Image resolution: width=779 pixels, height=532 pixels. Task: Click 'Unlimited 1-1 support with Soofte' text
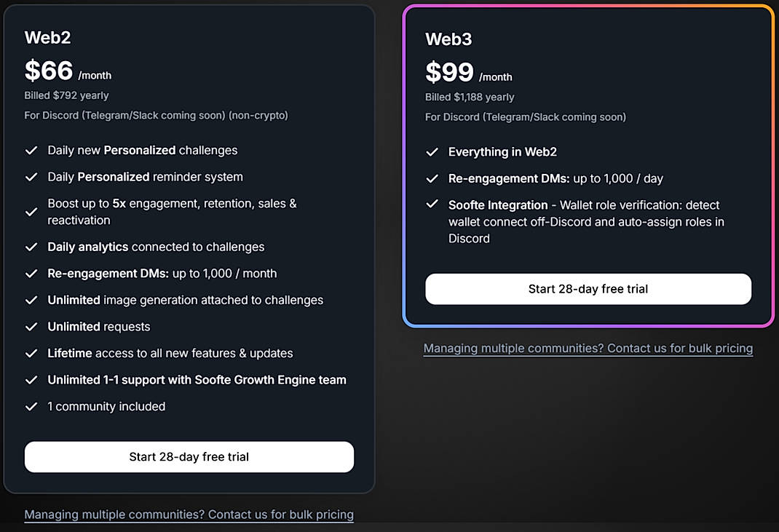[197, 380]
